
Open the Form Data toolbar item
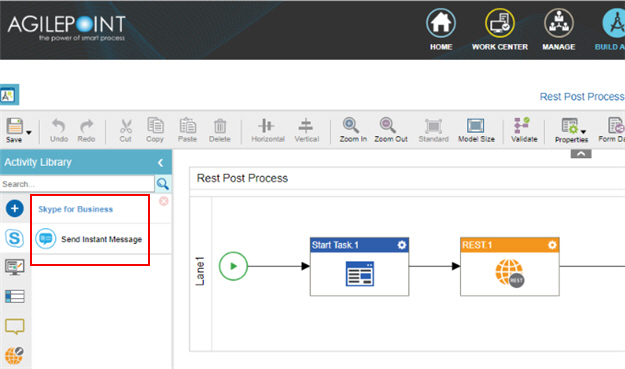(611, 130)
